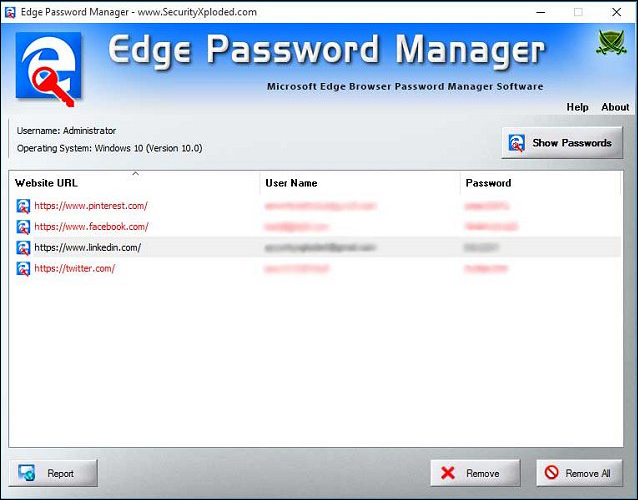Select the https://www.facebook.com/ entry

coord(91,227)
